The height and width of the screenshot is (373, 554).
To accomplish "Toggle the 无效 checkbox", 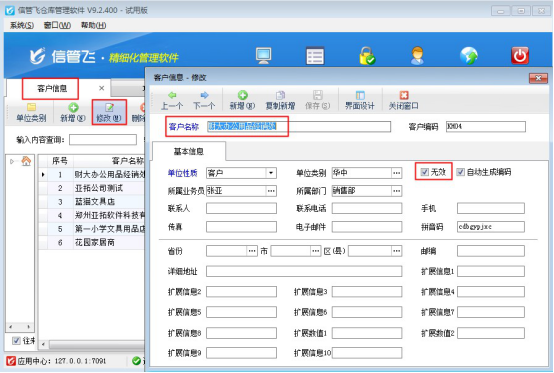I will tap(425, 172).
